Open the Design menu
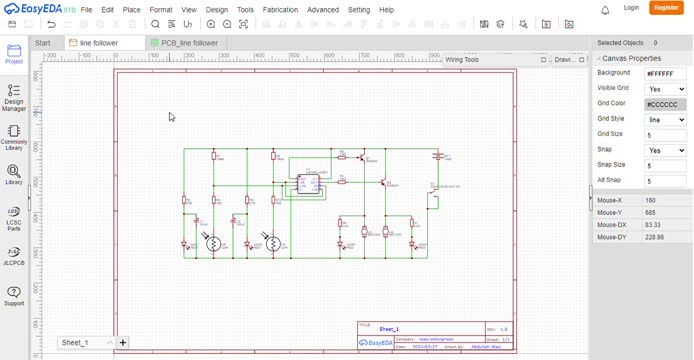The image size is (694, 360). pyautogui.click(x=217, y=10)
